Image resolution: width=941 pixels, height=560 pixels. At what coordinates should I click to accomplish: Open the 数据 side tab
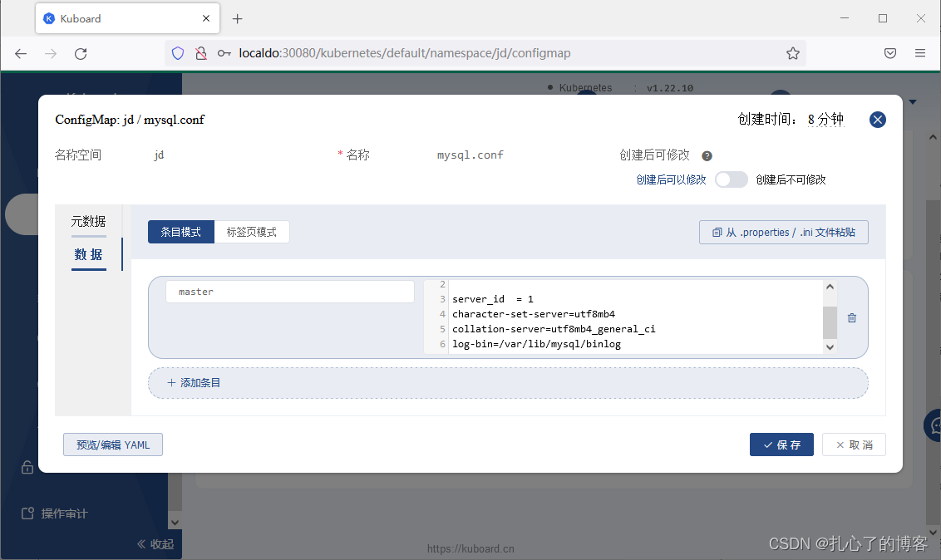coord(88,255)
